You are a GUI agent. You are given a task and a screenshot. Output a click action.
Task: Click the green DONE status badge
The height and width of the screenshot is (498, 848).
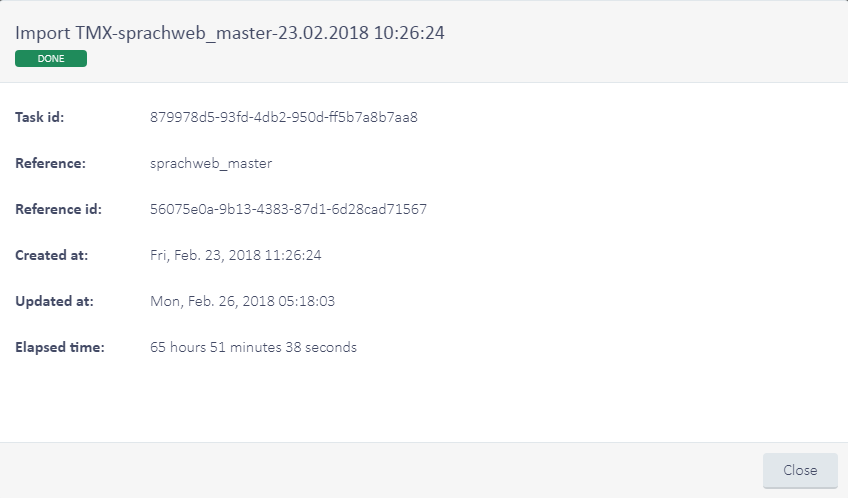coord(51,59)
